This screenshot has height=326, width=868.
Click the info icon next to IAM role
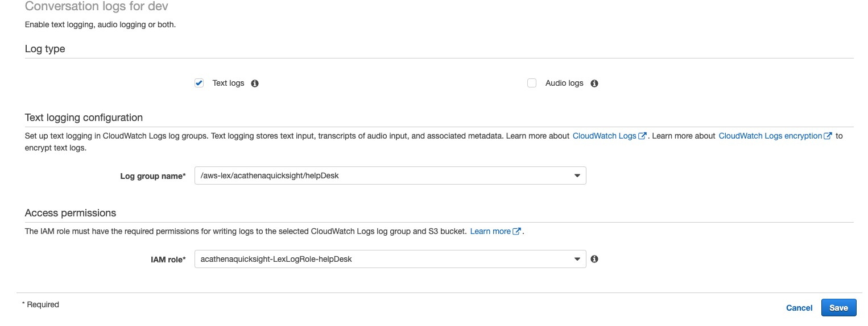point(594,259)
